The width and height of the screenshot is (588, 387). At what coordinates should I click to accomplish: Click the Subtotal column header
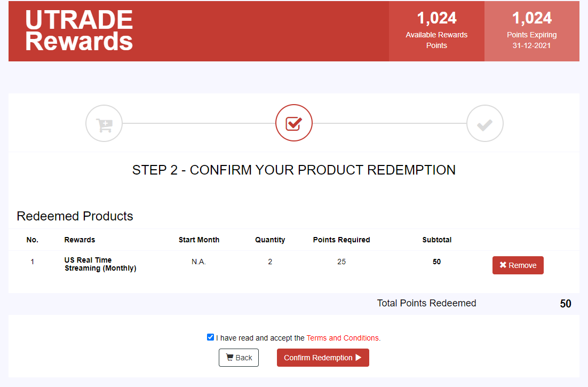pos(437,240)
